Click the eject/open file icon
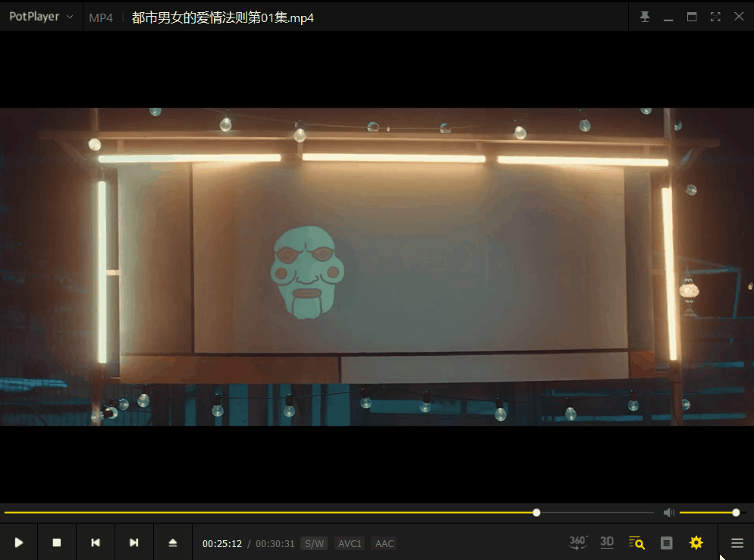This screenshot has width=754, height=560. [x=173, y=543]
